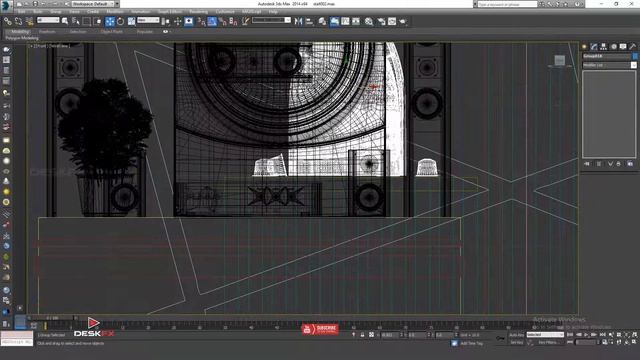Activate the Select and Scale tool
This screenshot has width=640, height=360.
[x=131, y=21]
